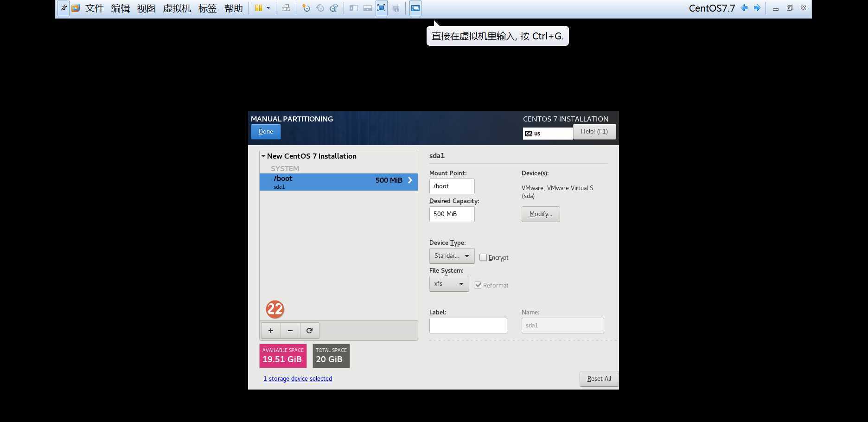Open the snapshot manager icon
Viewport: 868px width, 422px height.
(334, 8)
